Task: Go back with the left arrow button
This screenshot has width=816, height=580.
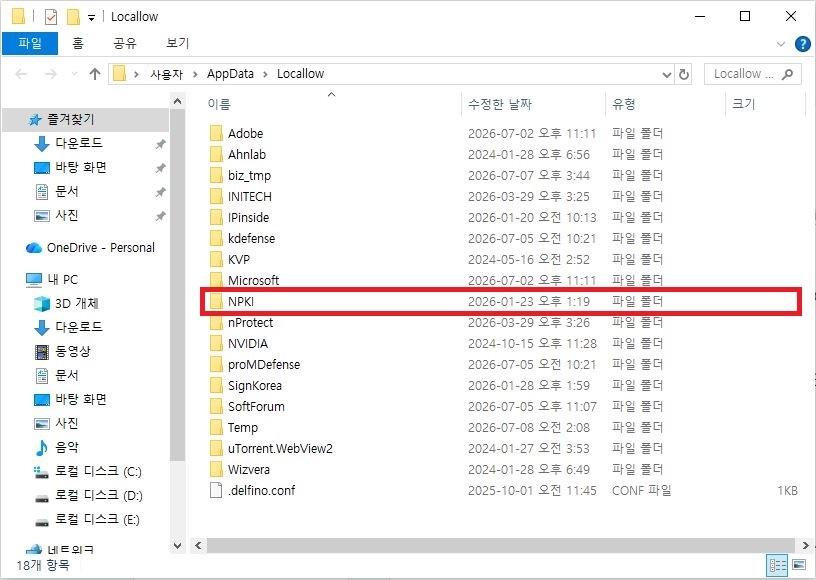Action: [21, 74]
